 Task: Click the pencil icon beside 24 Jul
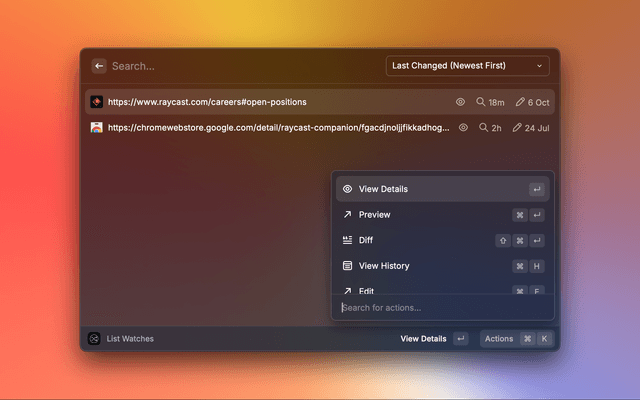coord(517,128)
